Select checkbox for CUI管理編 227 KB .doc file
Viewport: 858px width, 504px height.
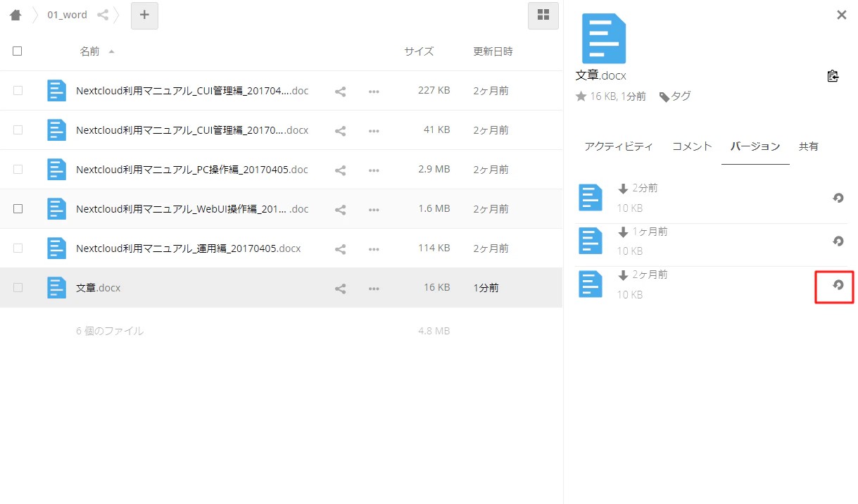coord(18,91)
